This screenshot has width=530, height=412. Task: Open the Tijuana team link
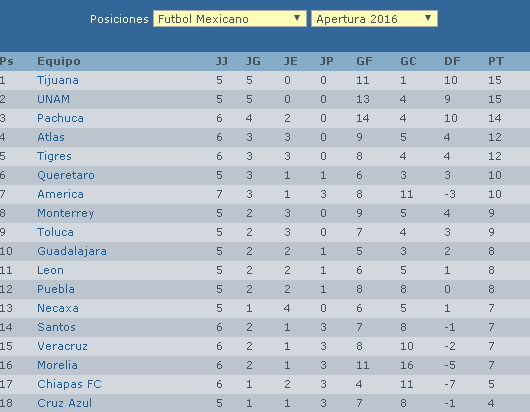tap(58, 80)
